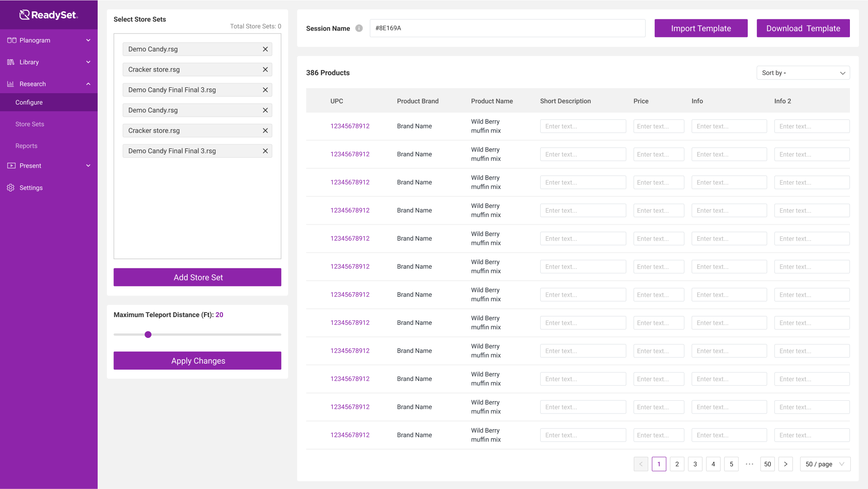Go to page 2
The image size is (868, 489).
pyautogui.click(x=677, y=464)
